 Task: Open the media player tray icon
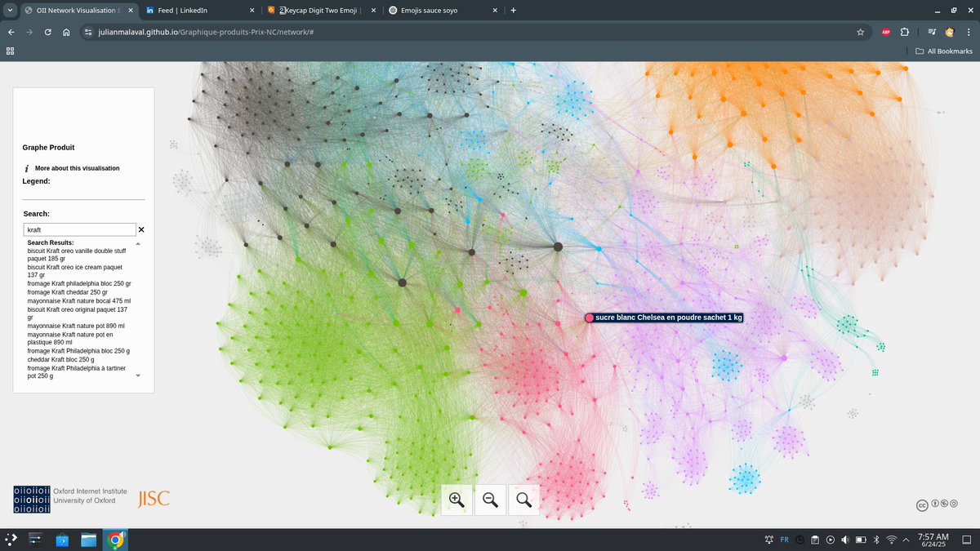tap(831, 540)
